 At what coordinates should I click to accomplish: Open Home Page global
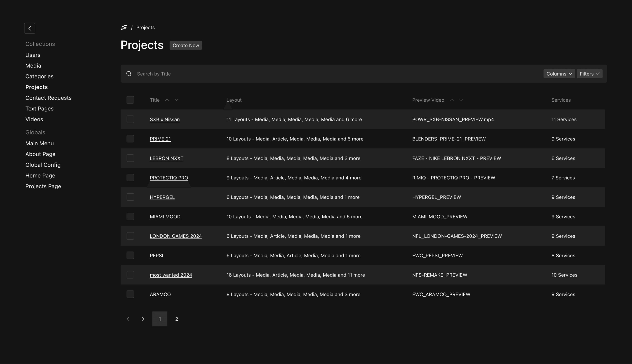coord(40,176)
